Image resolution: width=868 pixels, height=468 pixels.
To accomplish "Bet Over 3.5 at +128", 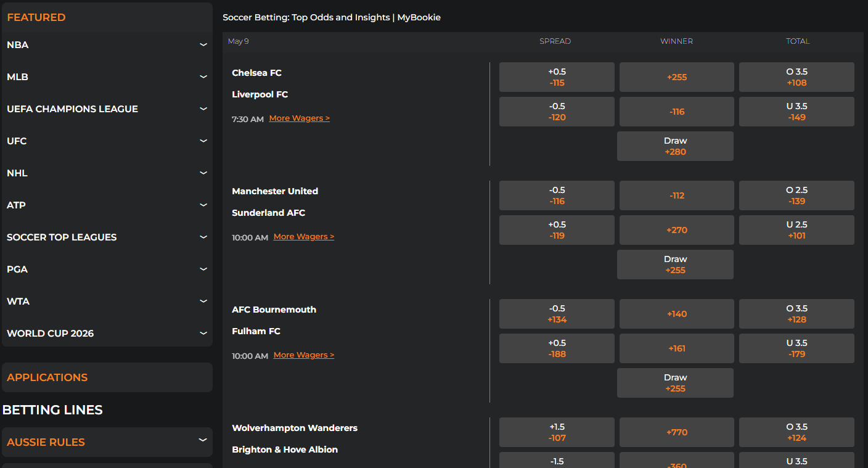I will [x=796, y=314].
